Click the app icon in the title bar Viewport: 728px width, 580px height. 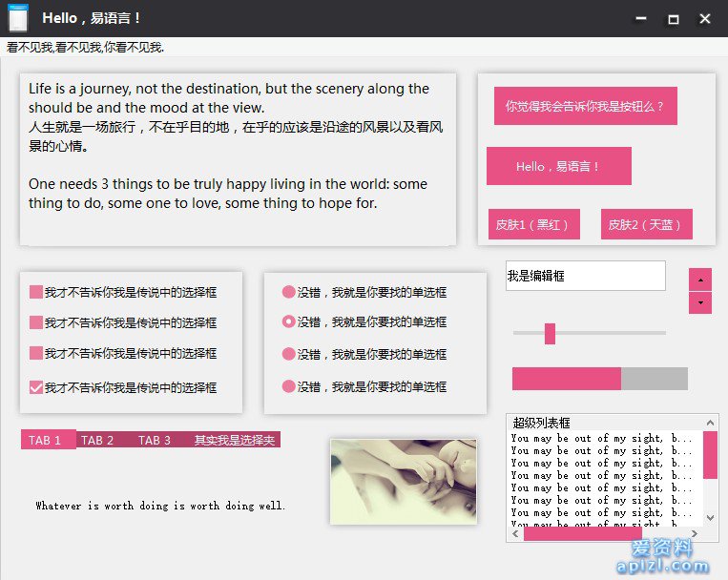coord(18,18)
